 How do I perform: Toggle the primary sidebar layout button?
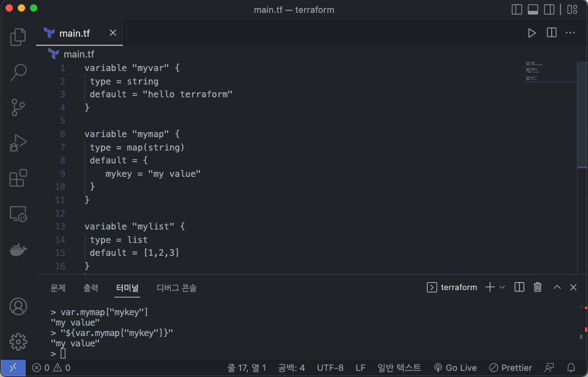tap(517, 9)
